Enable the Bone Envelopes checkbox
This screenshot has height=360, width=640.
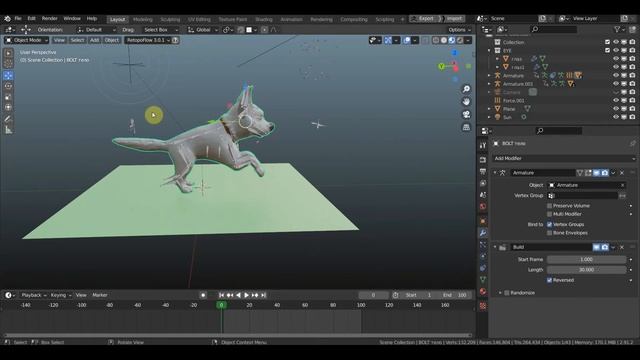(x=549, y=233)
